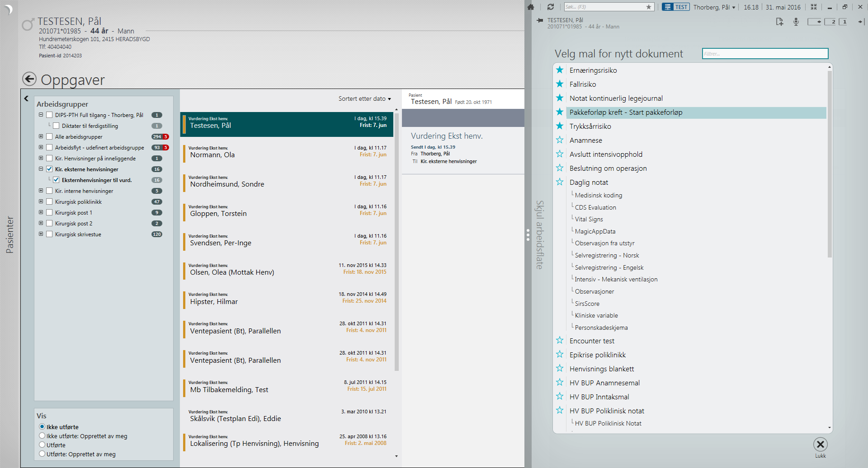The image size is (868, 468).
Task: Click the new document icon
Action: pyautogui.click(x=780, y=22)
